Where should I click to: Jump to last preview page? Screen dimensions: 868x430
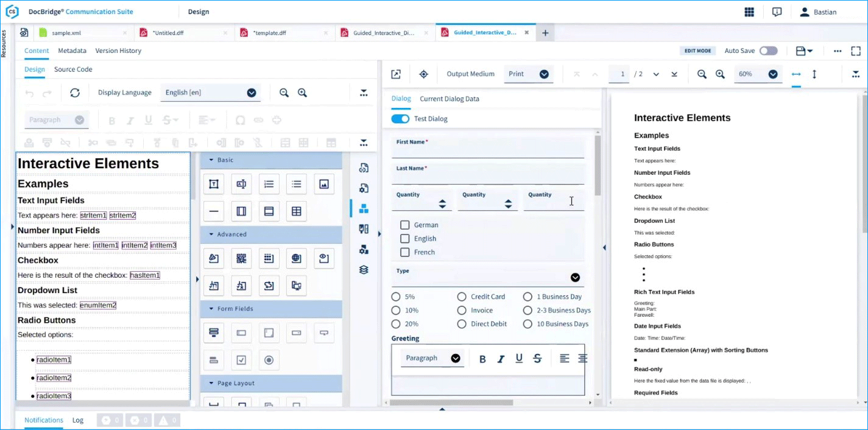pos(674,74)
